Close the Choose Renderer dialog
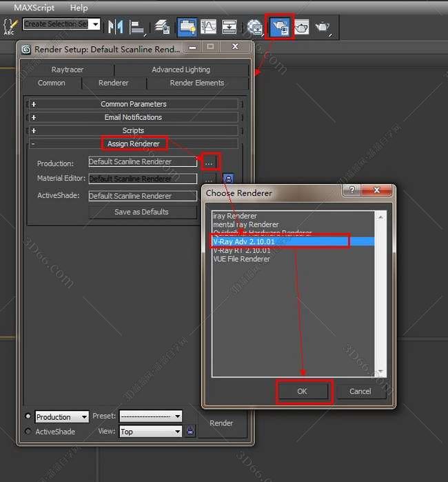 (377, 190)
